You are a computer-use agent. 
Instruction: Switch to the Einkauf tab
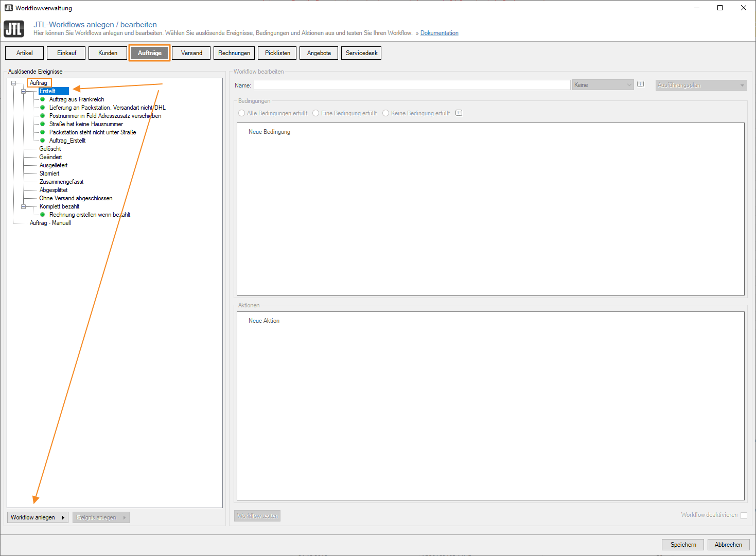click(x=66, y=53)
